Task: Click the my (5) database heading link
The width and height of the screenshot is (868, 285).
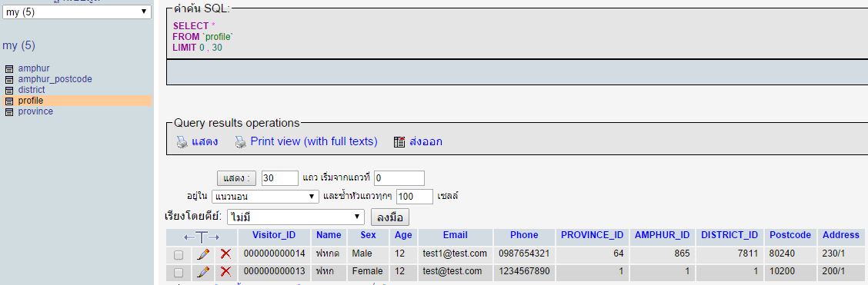Action: [x=18, y=45]
